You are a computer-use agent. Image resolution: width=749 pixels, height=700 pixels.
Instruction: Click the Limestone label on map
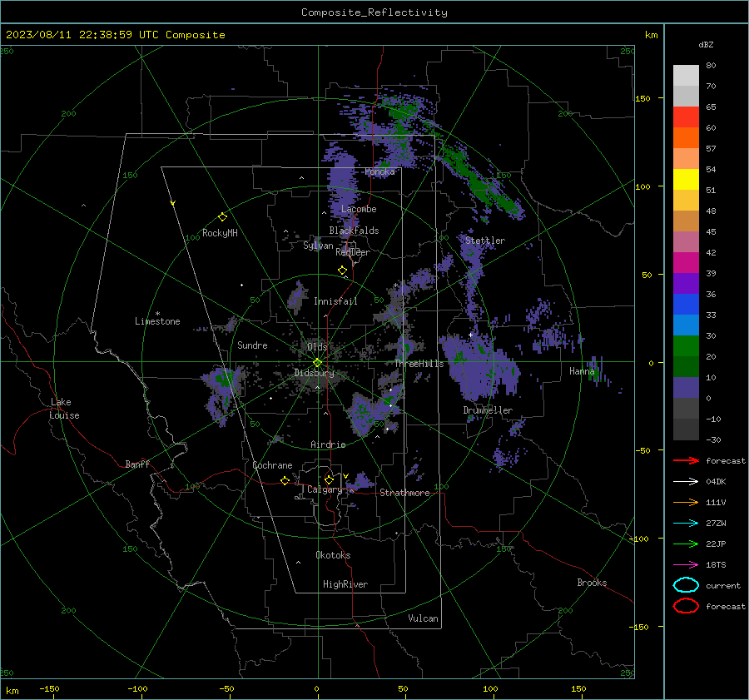pos(157,321)
